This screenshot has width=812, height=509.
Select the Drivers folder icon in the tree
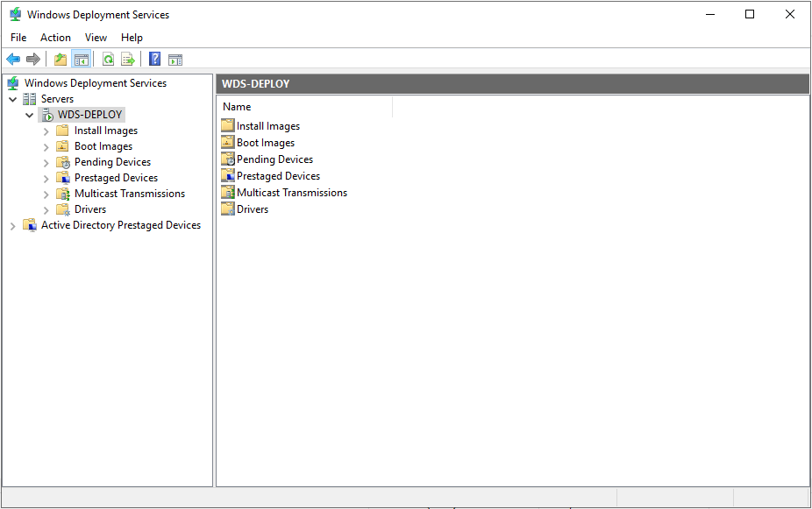pos(62,209)
